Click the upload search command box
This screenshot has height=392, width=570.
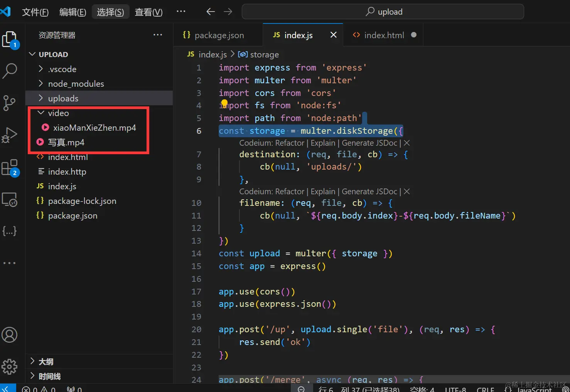pyautogui.click(x=383, y=12)
